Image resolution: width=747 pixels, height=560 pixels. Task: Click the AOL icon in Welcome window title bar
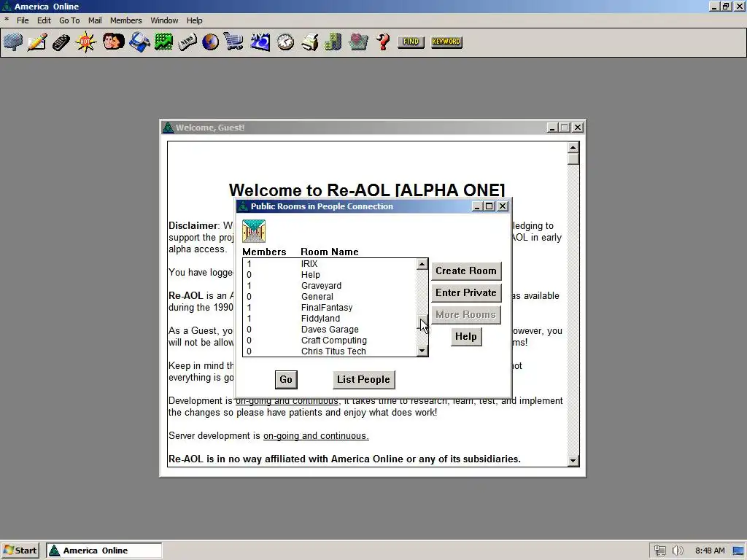(168, 128)
